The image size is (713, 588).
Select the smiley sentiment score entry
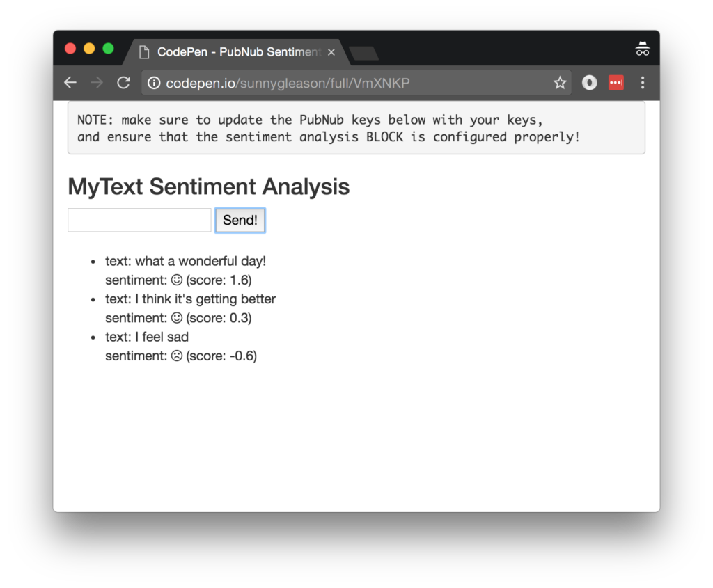[x=178, y=280]
